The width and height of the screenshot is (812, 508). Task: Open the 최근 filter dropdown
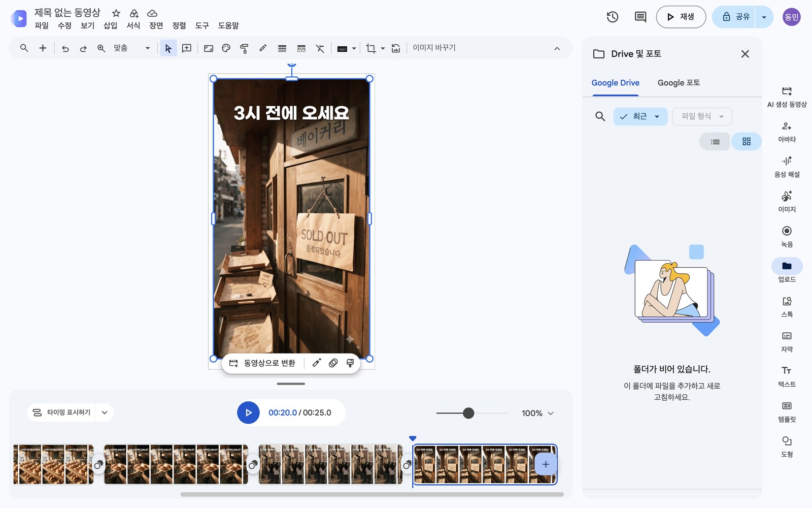[x=640, y=116]
